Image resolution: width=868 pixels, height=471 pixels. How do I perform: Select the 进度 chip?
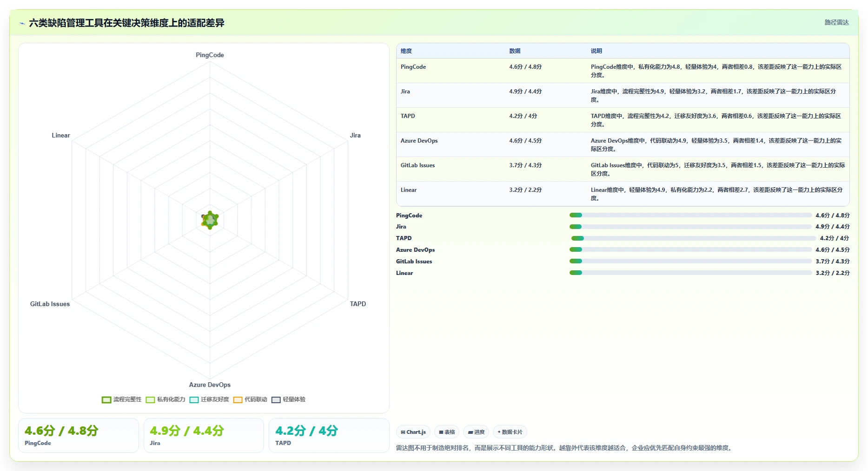click(x=476, y=432)
